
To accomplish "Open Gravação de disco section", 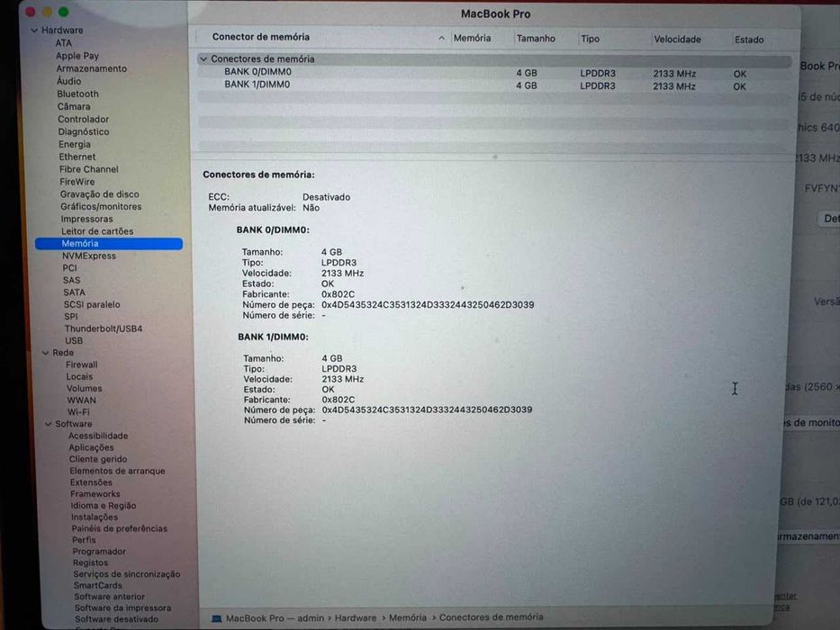I will 99,193.
